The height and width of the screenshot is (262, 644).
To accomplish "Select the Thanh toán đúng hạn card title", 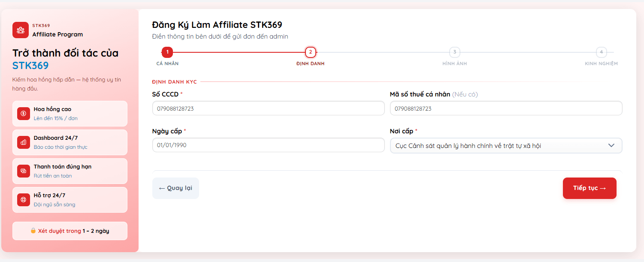I will [x=63, y=167].
